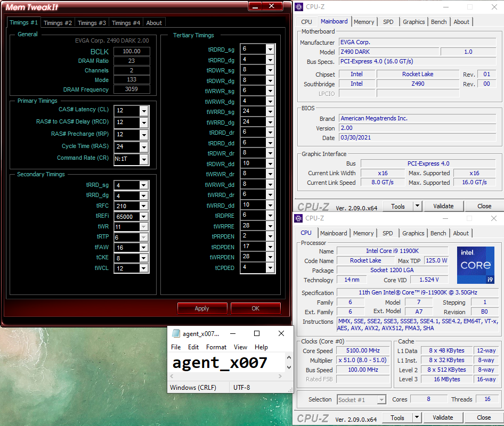Open the Cycle Time (tRAS) dropdown
This screenshot has height=426, width=504.
click(x=144, y=147)
